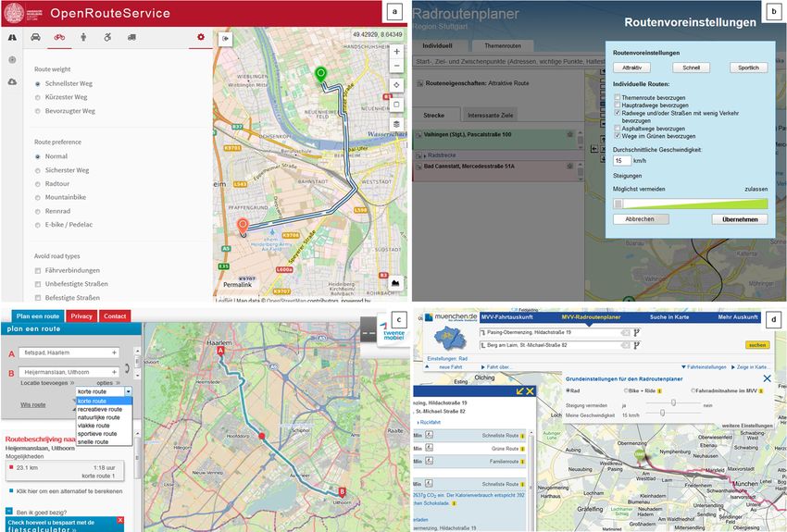Select E-bike / Pedelac route preference
This screenshot has width=787, height=532.
click(38, 225)
